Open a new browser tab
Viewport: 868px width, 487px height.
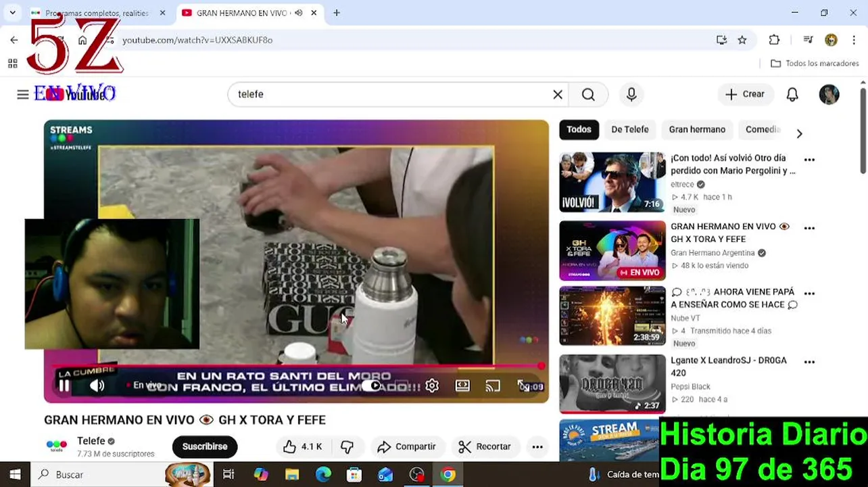click(x=337, y=13)
